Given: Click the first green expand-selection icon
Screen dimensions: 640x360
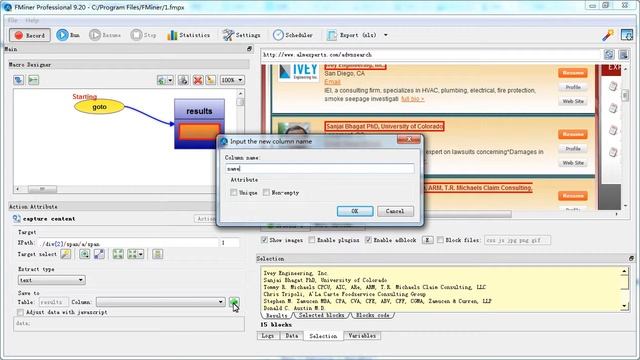Looking at the screenshot, I should [118, 254].
